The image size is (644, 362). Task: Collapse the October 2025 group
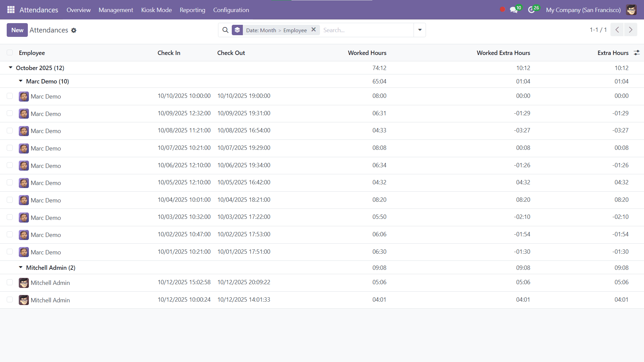click(10, 67)
